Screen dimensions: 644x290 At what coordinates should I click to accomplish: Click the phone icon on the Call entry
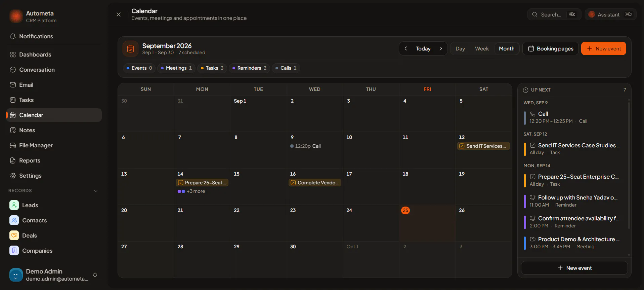(532, 114)
